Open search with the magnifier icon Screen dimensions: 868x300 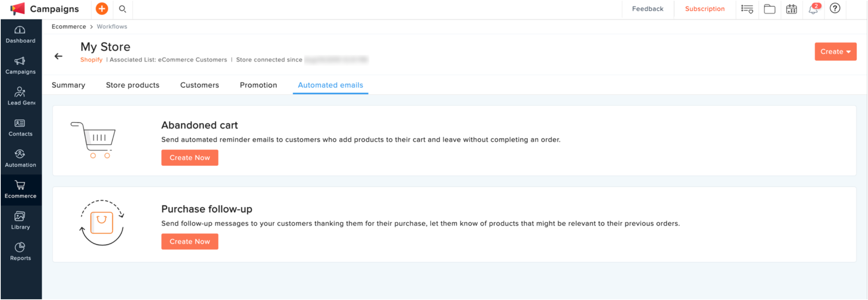pos(123,9)
